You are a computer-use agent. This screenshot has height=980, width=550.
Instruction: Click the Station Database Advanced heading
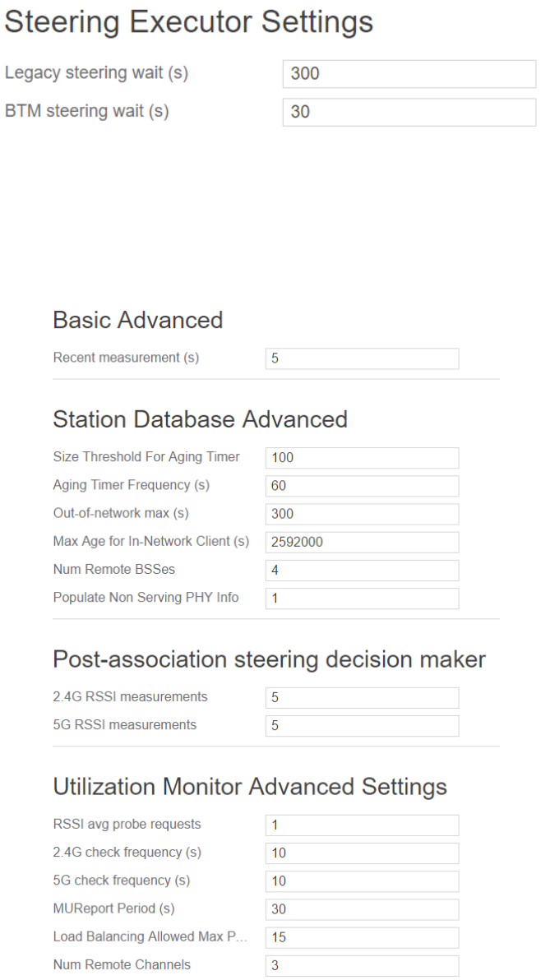[200, 419]
